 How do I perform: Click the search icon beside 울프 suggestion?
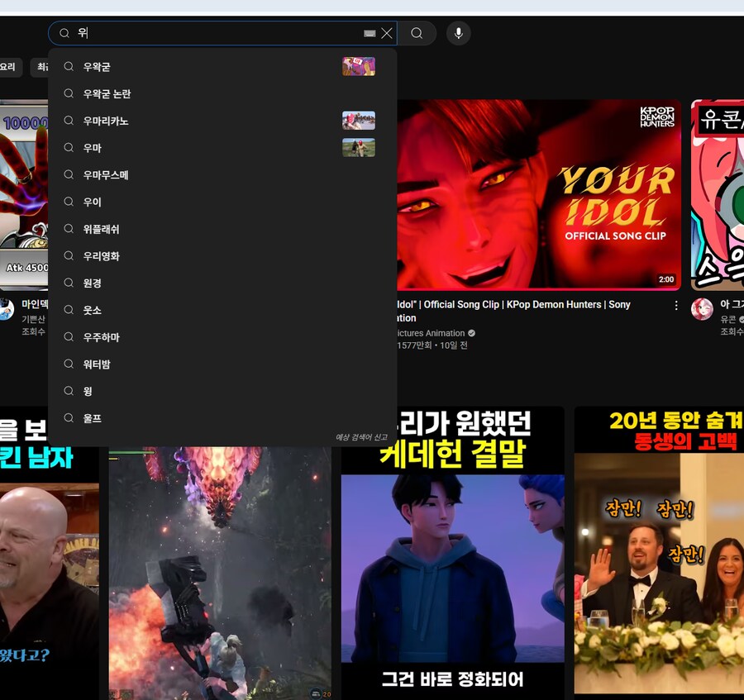(69, 418)
